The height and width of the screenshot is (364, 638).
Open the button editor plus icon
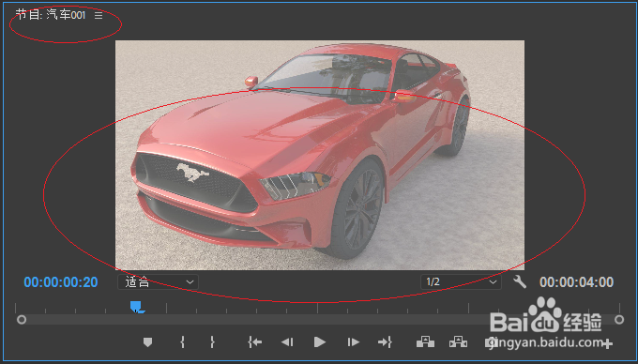click(607, 344)
